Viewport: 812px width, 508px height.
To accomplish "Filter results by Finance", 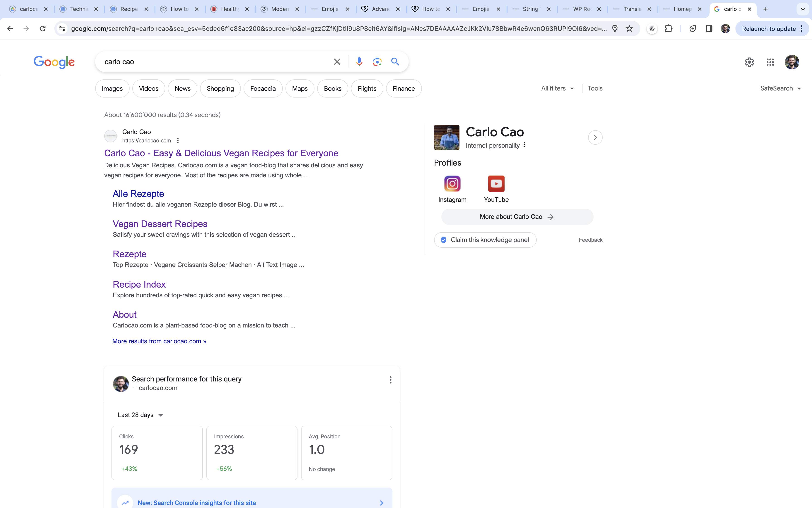I will pyautogui.click(x=404, y=88).
